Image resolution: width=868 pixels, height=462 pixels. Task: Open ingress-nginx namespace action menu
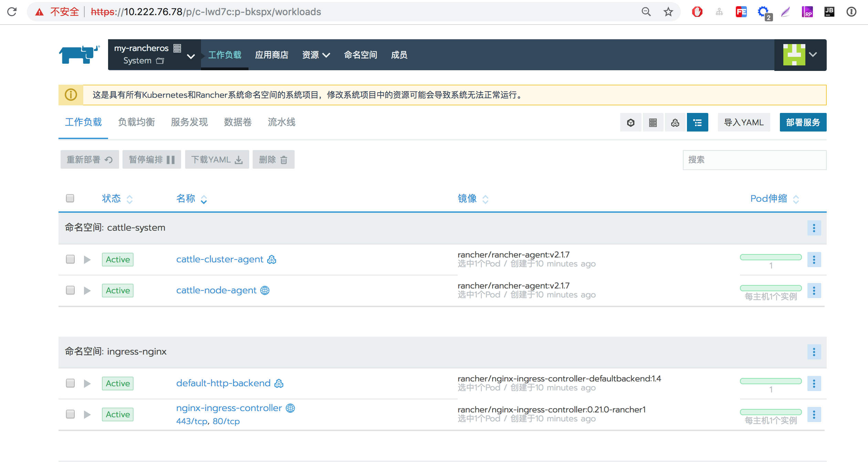coord(814,352)
